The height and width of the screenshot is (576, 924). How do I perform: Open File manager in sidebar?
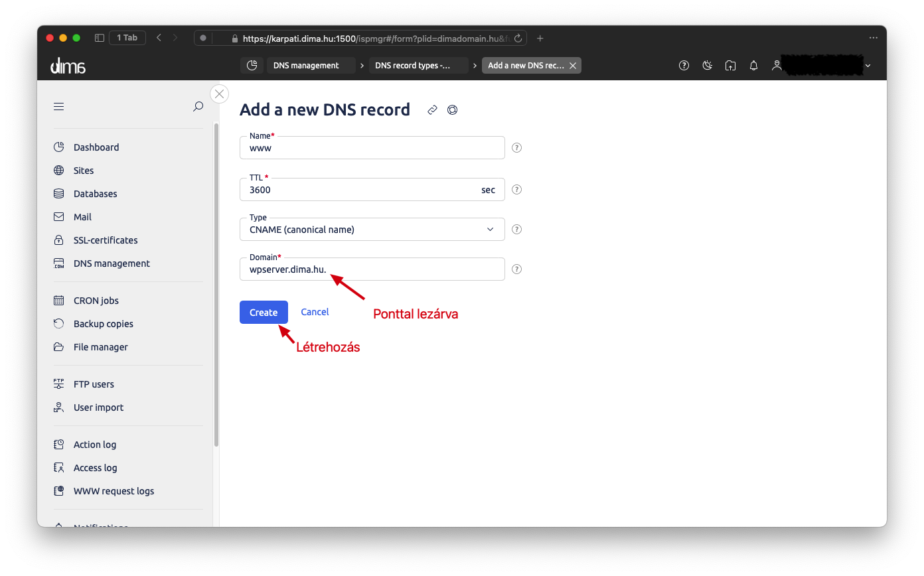click(100, 347)
